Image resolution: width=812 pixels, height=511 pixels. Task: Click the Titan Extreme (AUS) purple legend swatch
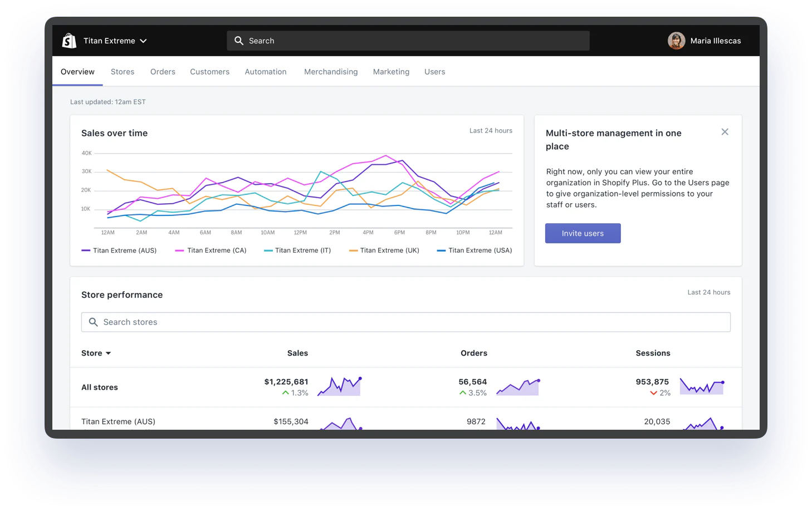pos(86,250)
